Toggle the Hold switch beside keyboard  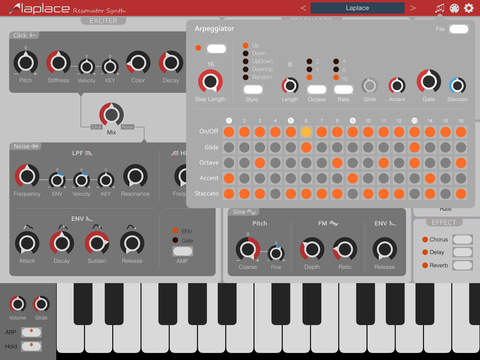pos(31,346)
